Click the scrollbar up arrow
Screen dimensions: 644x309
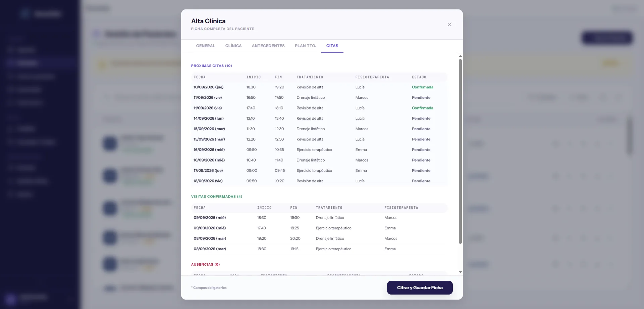[x=460, y=56]
